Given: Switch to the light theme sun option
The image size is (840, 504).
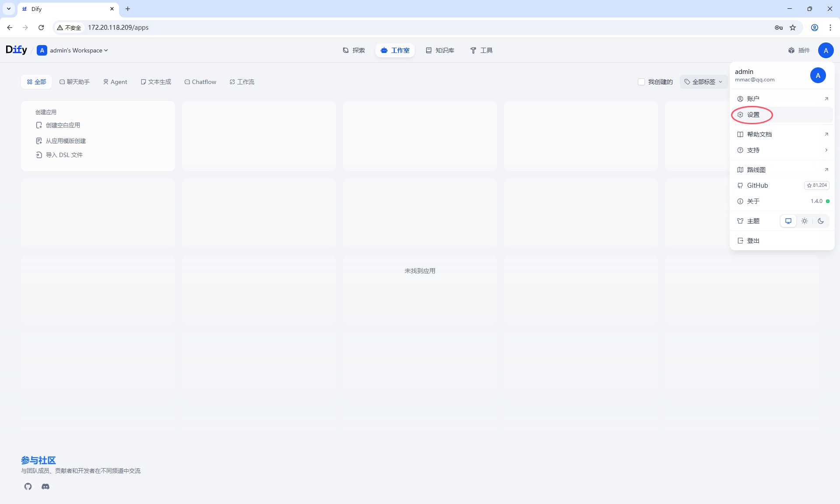Looking at the screenshot, I should [x=805, y=221].
